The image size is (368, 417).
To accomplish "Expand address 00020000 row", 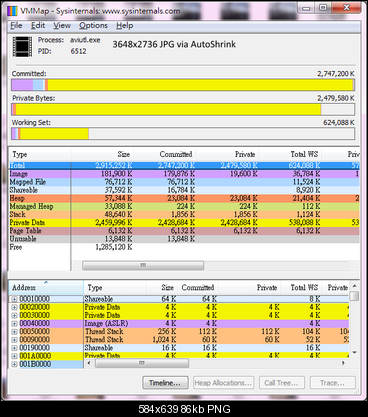I will tap(14, 307).
